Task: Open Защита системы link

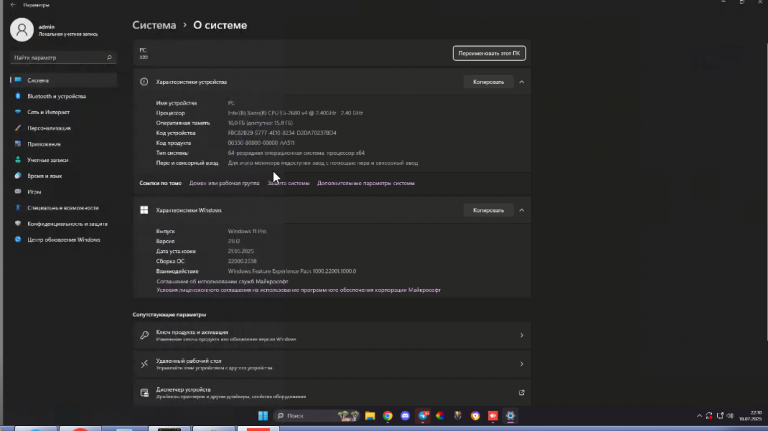Action: pos(288,183)
